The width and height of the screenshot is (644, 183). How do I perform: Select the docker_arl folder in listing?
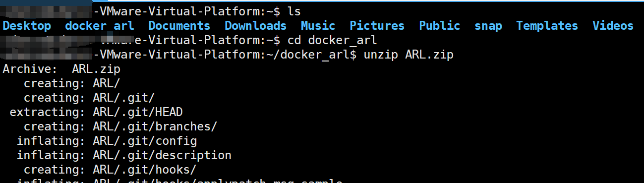point(99,26)
